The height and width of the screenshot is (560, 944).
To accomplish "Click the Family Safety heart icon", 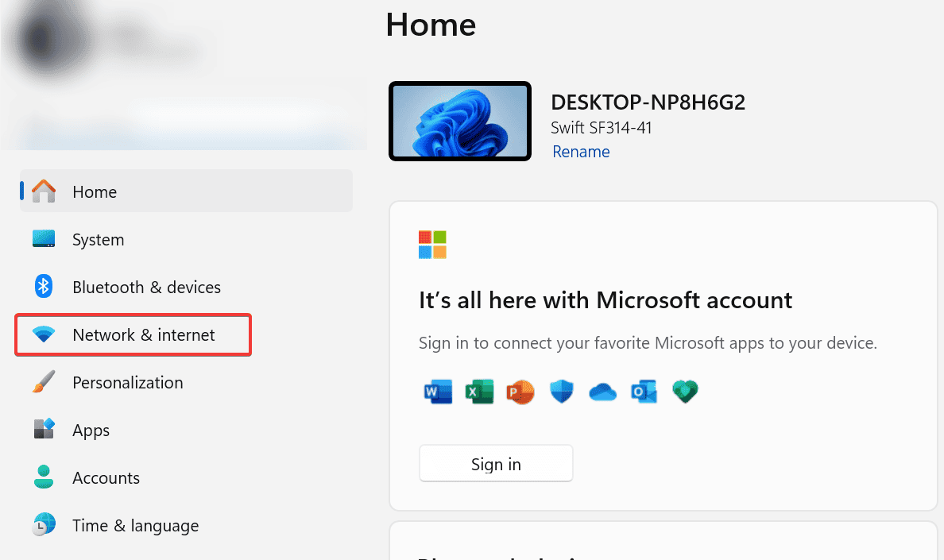I will (685, 391).
